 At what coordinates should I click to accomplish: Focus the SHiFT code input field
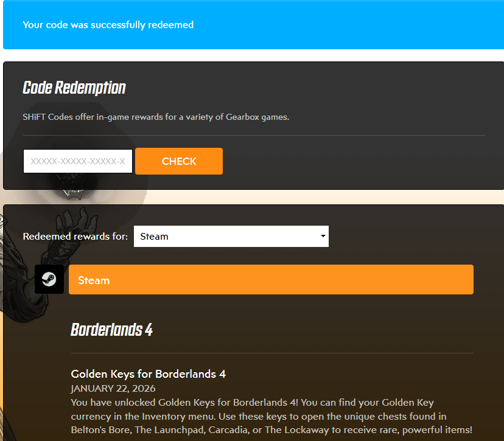[x=78, y=161]
